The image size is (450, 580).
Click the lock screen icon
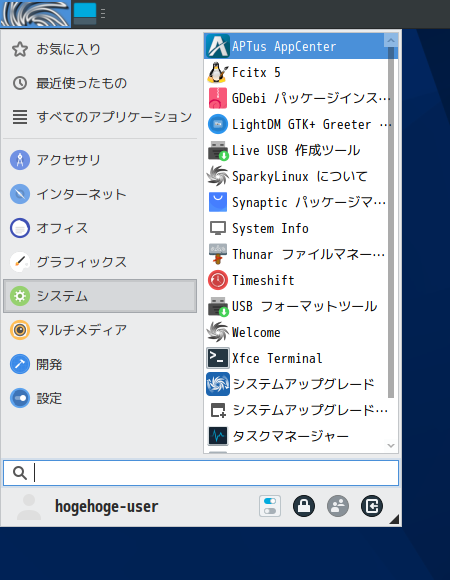pos(304,506)
